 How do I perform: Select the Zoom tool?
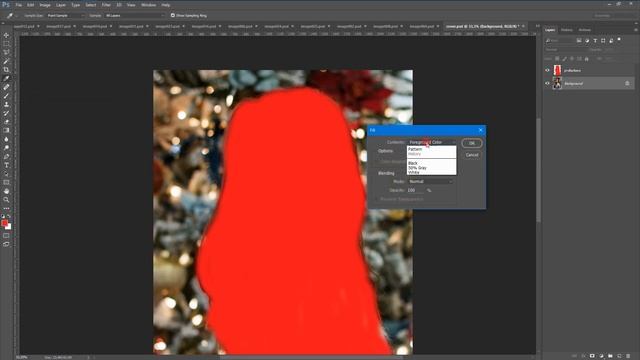pyautogui.click(x=6, y=200)
